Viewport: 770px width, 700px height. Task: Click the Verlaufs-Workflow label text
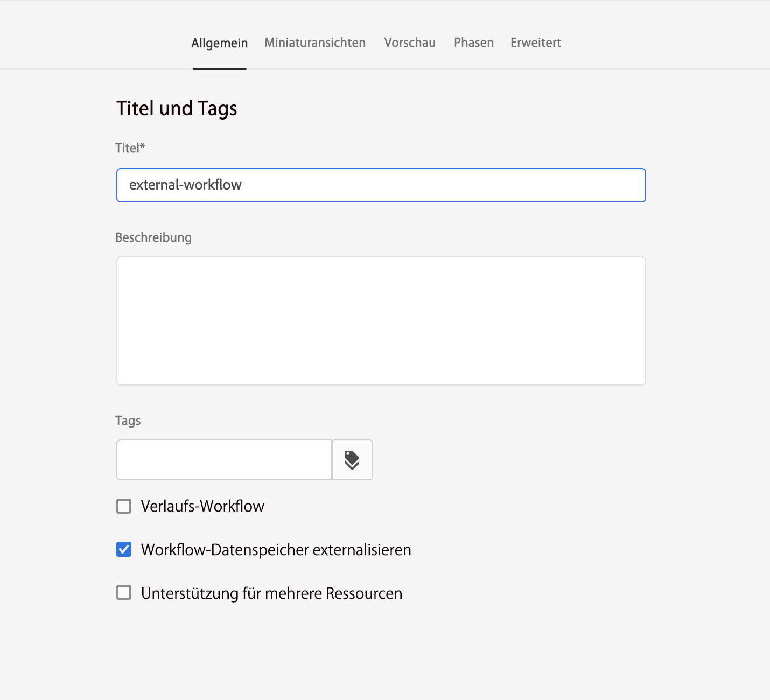coord(202,506)
